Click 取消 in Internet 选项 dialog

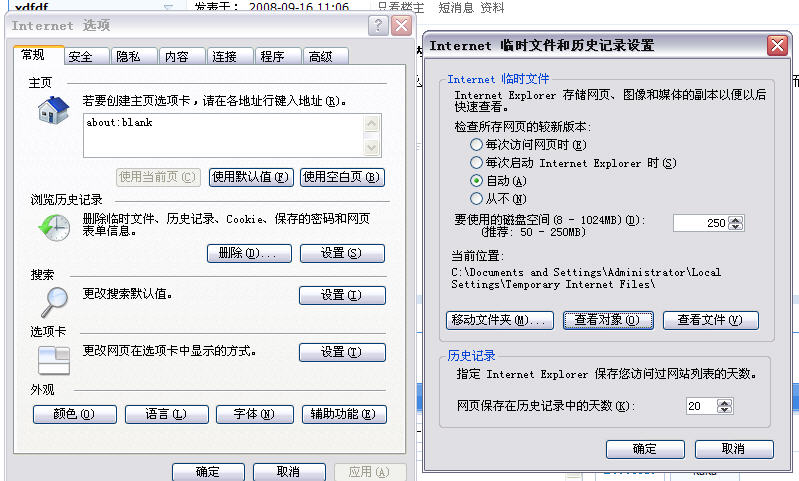pyautogui.click(x=289, y=472)
